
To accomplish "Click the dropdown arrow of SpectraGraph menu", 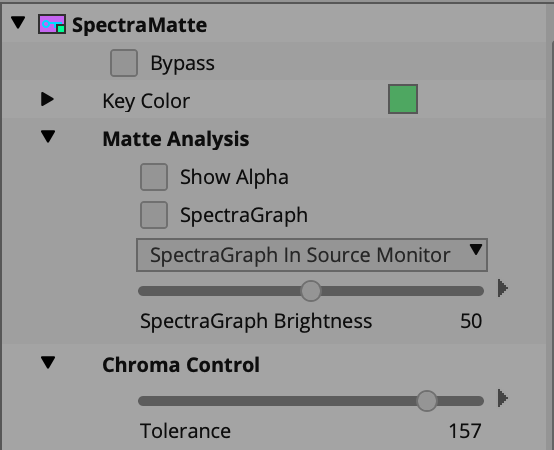I will coord(476,250).
